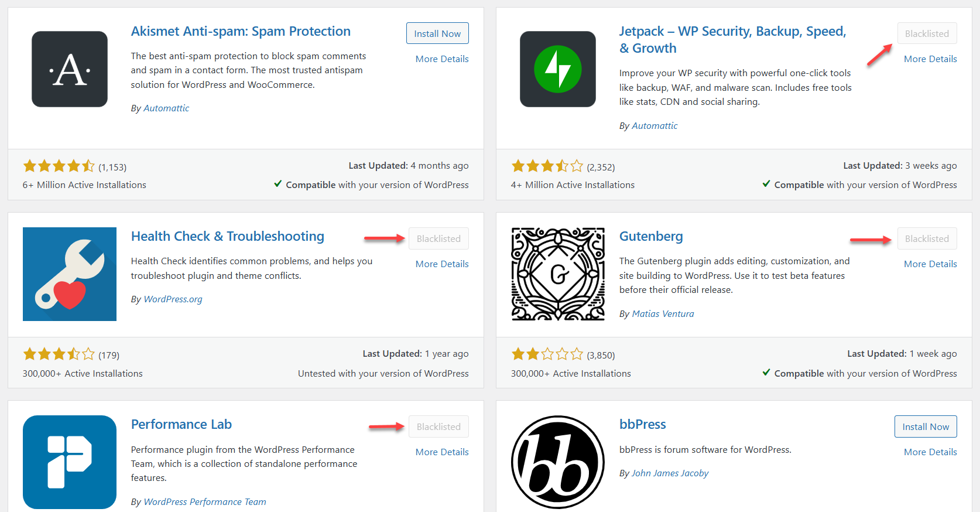Click the bbPress plugin logo
The height and width of the screenshot is (512, 980).
[558, 462]
